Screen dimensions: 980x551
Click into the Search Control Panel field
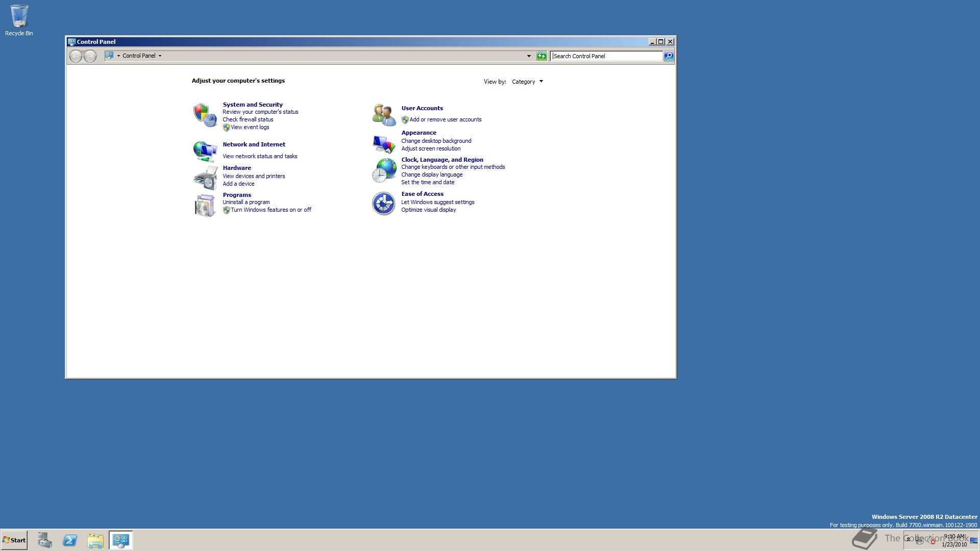(x=606, y=56)
